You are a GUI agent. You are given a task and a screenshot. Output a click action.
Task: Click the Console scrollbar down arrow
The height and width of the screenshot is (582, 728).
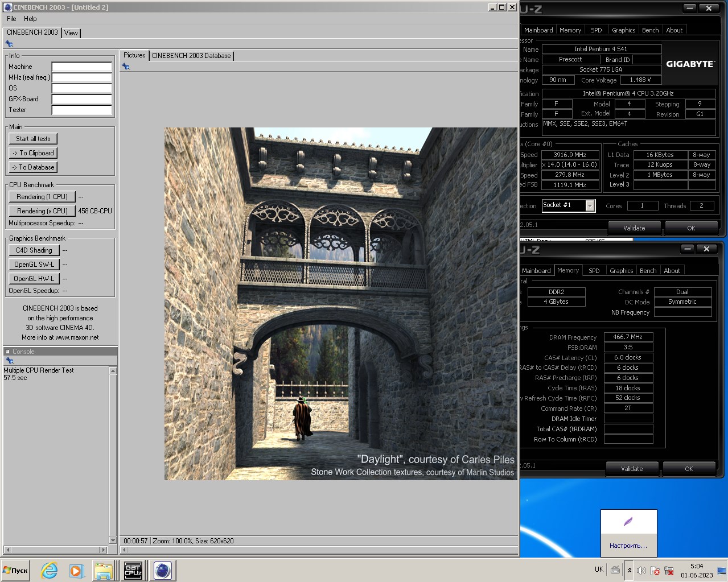pyautogui.click(x=113, y=540)
